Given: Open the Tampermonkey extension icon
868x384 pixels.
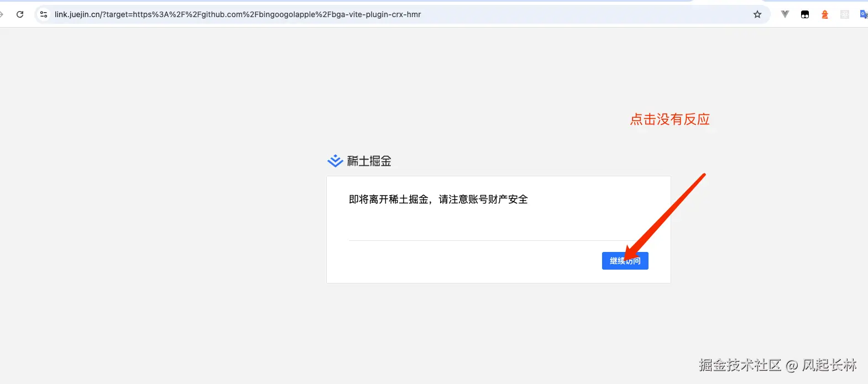Looking at the screenshot, I should tap(805, 14).
